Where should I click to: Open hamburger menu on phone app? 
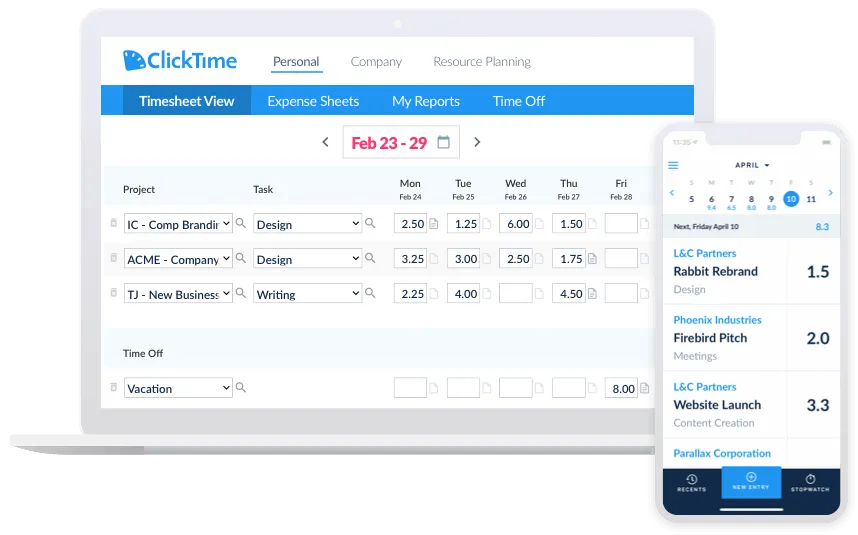click(x=674, y=165)
